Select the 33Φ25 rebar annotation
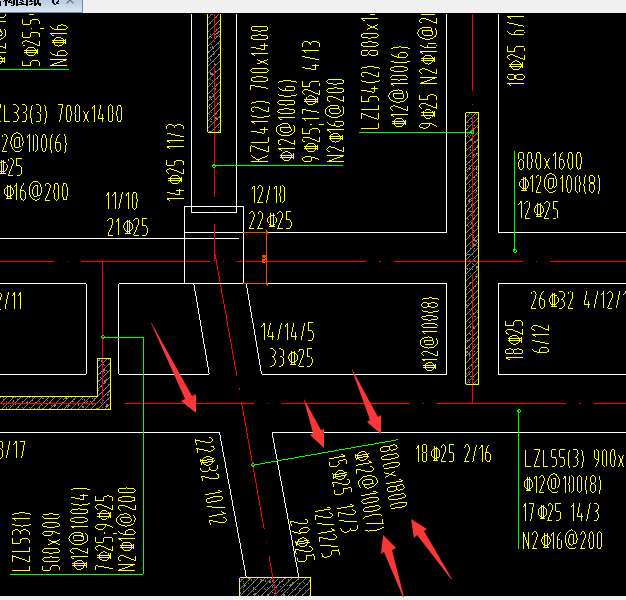Viewport: 626px width, 600px height. coord(291,358)
